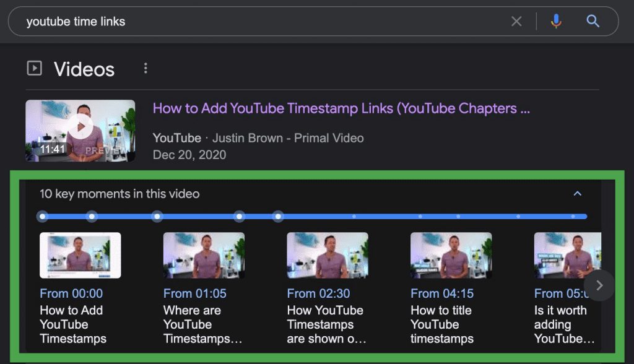The height and width of the screenshot is (364, 634).
Task: Select the fifth key moment timeline marker
Action: pyautogui.click(x=278, y=217)
